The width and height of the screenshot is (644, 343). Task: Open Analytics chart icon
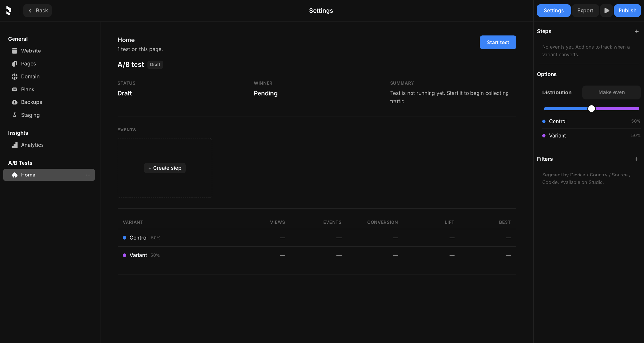(14, 145)
